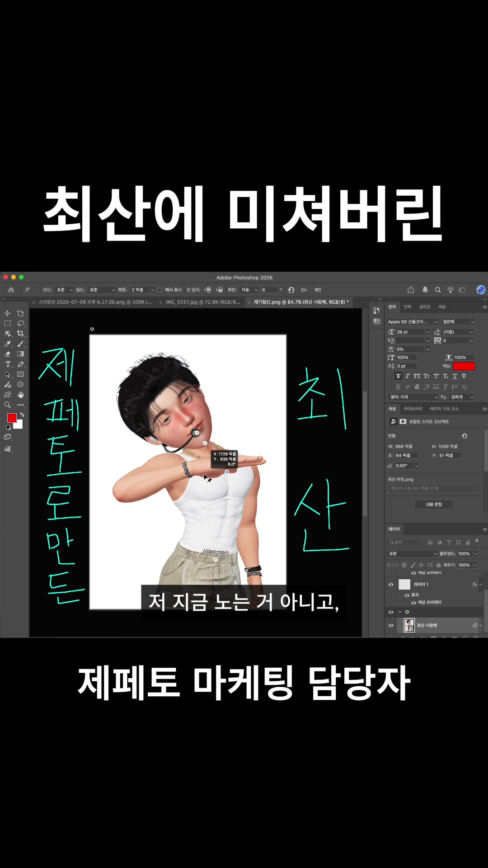Open the 모드 dropdown in options bar
488x868 pixels.
(x=64, y=290)
